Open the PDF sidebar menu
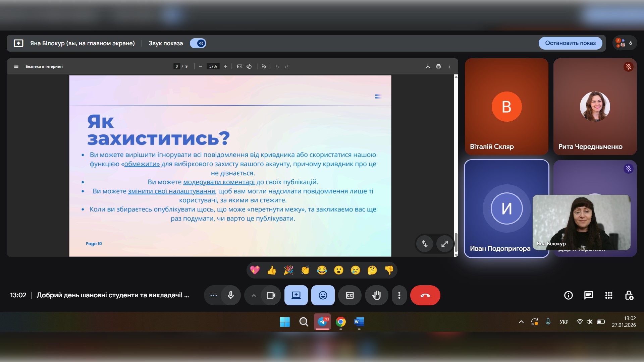Image resolution: width=644 pixels, height=362 pixels. [16, 66]
